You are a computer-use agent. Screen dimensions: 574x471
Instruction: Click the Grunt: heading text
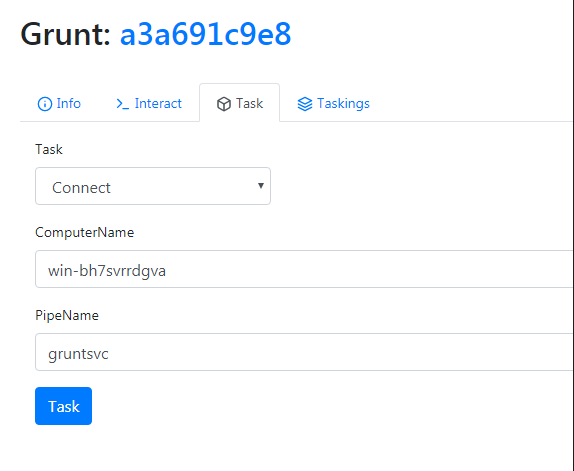66,34
